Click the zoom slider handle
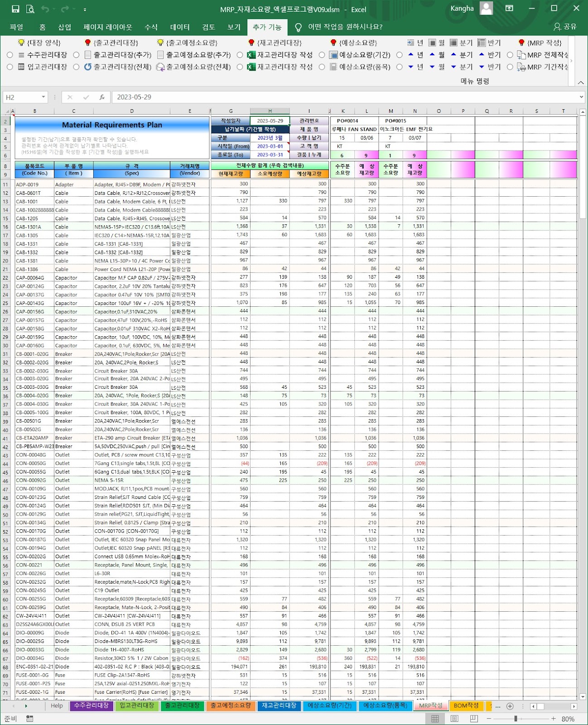The image size is (588, 725). click(x=516, y=719)
